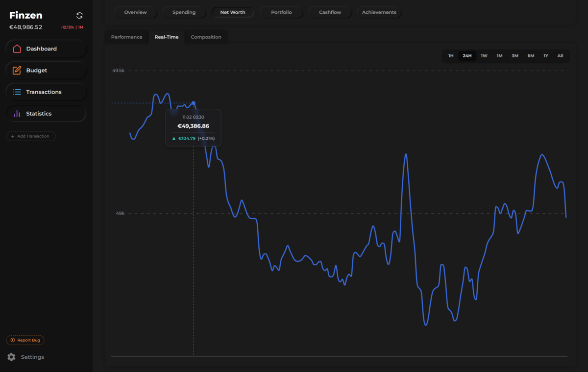Open the Portfolio section
Image resolution: width=588 pixels, height=372 pixels.
pos(281,12)
